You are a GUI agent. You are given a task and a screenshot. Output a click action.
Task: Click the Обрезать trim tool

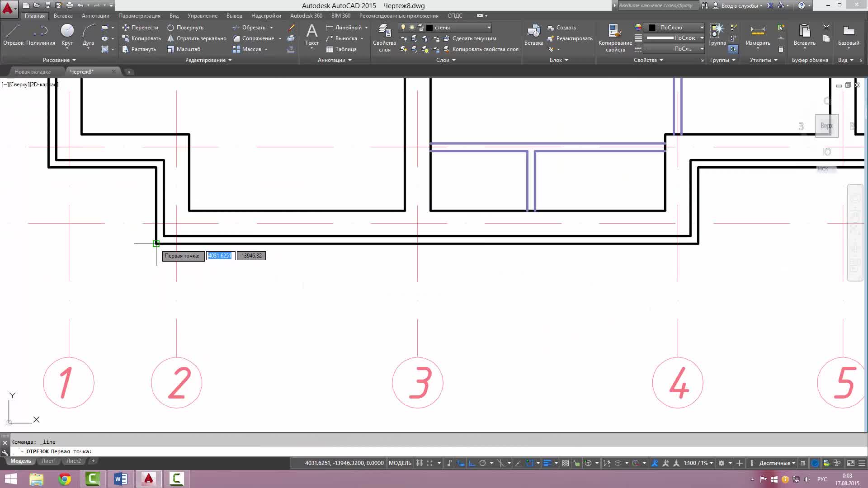click(249, 28)
